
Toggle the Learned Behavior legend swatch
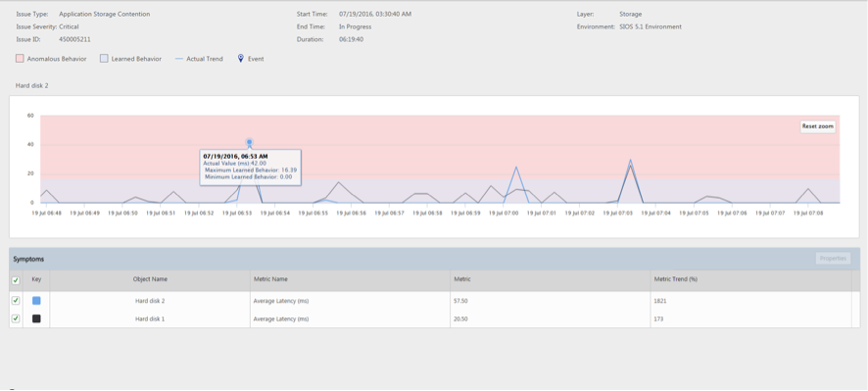(104, 59)
